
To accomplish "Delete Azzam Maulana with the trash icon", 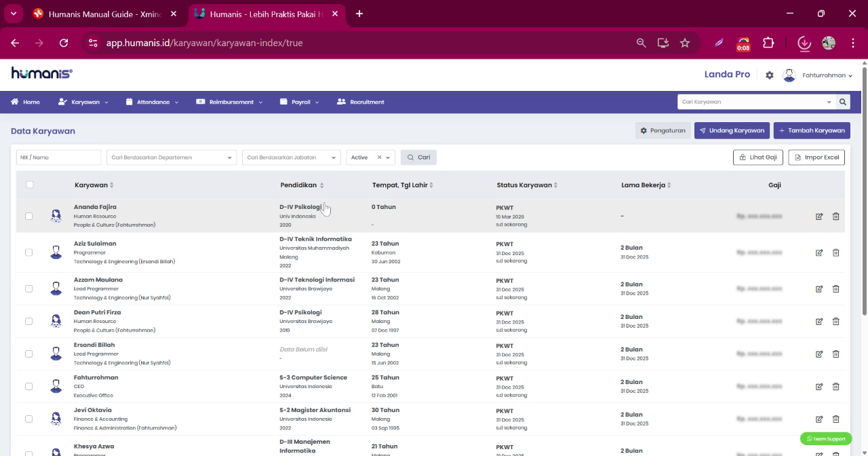I will [835, 288].
